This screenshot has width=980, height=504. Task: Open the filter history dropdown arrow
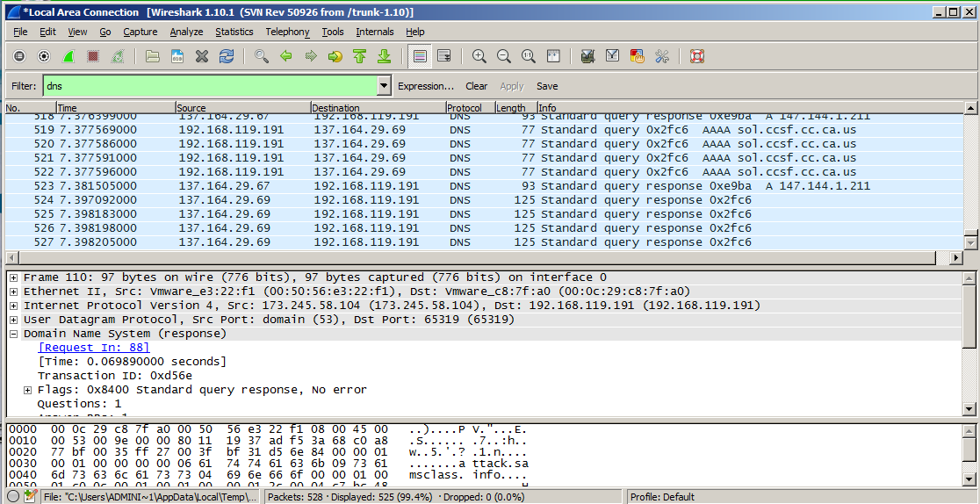tap(384, 86)
